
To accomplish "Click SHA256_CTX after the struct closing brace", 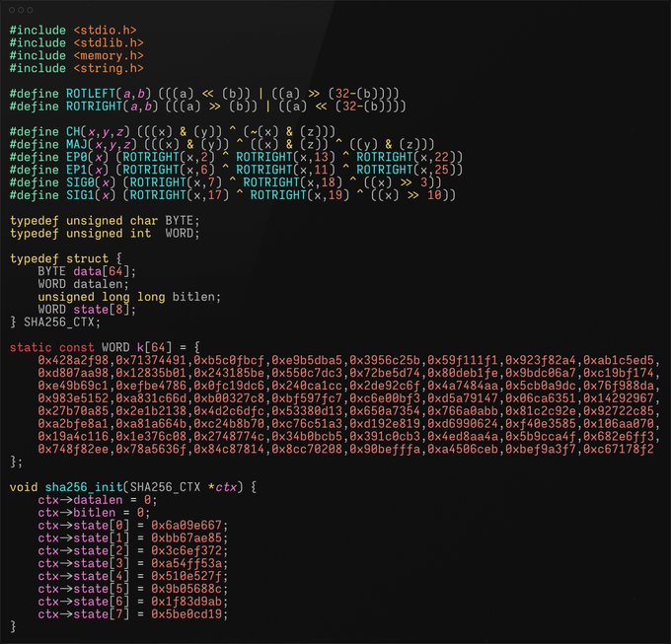I will point(58,322).
